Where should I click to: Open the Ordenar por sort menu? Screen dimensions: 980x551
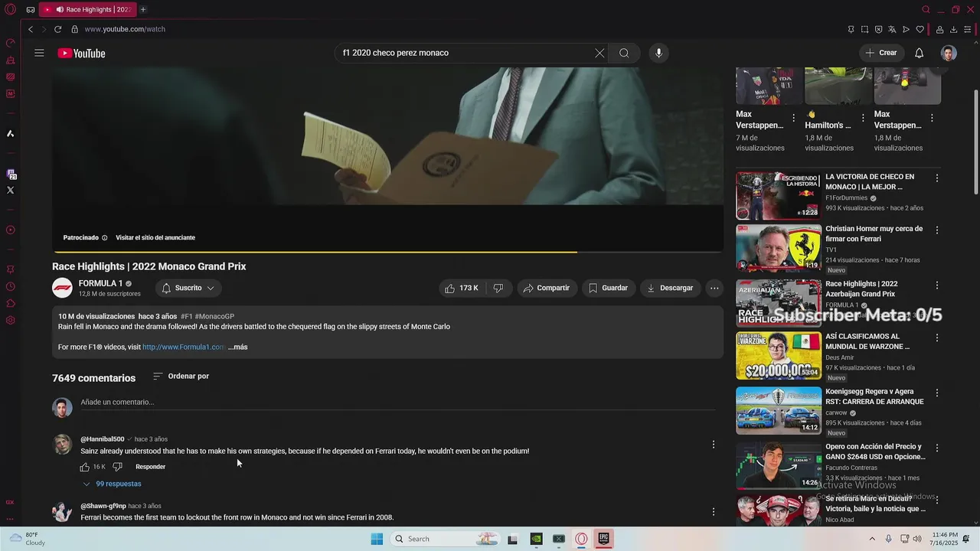pos(181,376)
